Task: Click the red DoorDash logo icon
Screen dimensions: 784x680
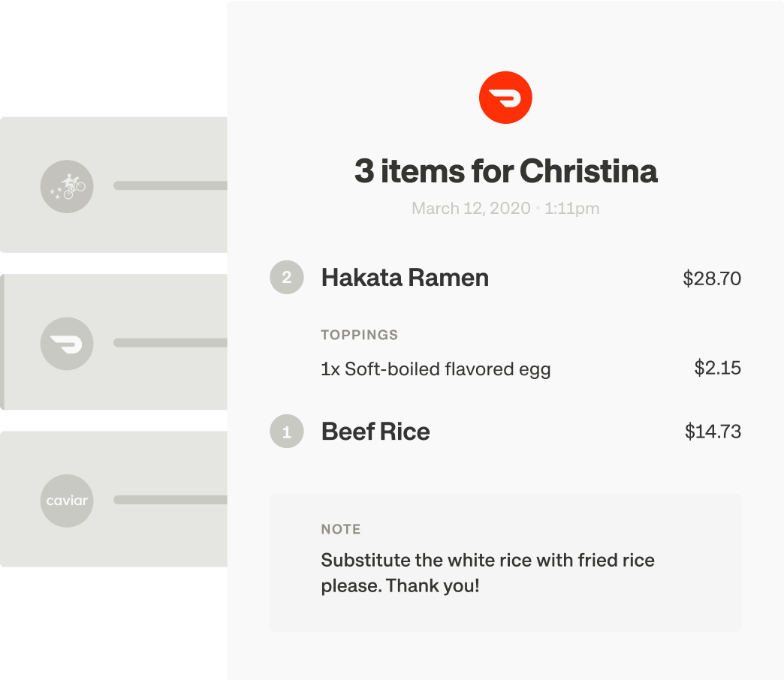Action: (x=505, y=98)
